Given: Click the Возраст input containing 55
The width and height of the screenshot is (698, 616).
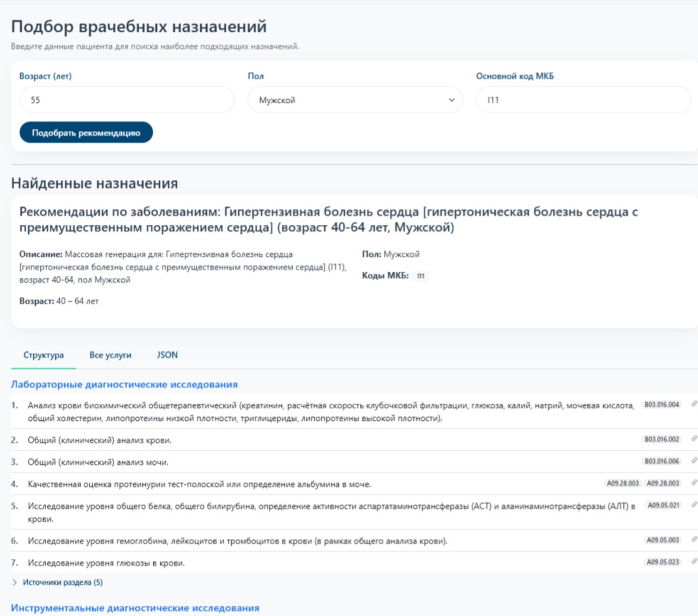Looking at the screenshot, I should click(x=126, y=100).
